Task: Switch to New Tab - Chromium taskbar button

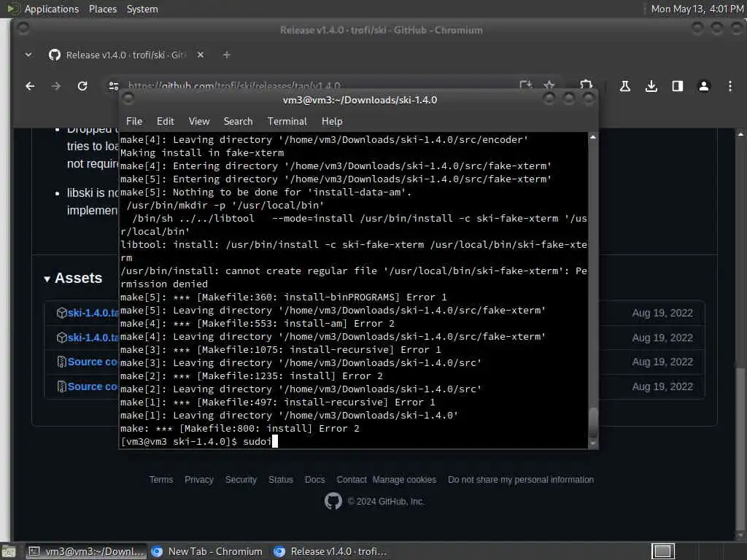Action: point(208,551)
